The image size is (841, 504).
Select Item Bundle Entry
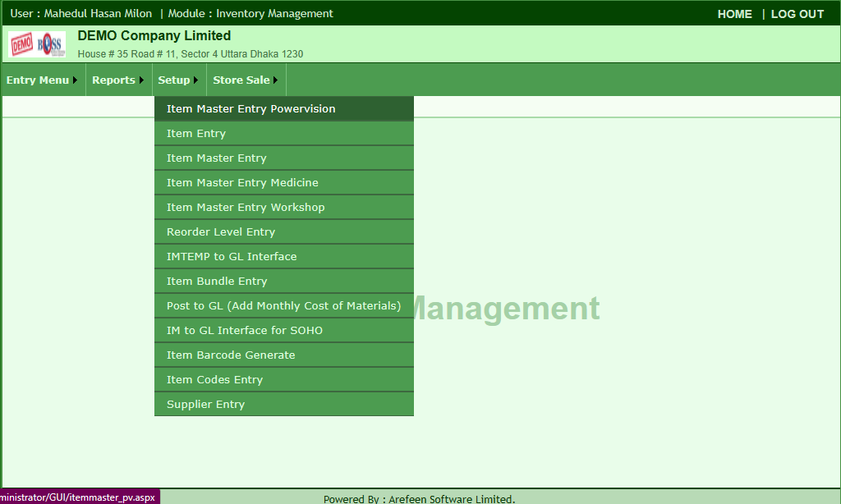283,282
